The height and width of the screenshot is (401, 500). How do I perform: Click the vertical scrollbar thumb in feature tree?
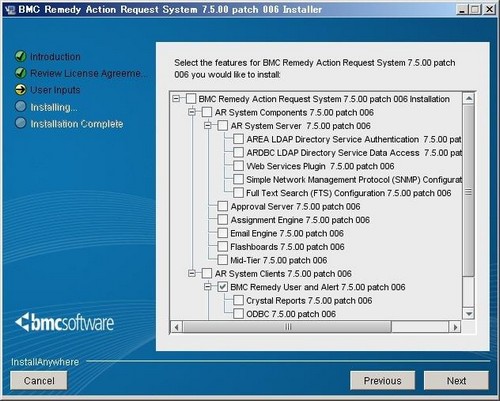tap(469, 191)
